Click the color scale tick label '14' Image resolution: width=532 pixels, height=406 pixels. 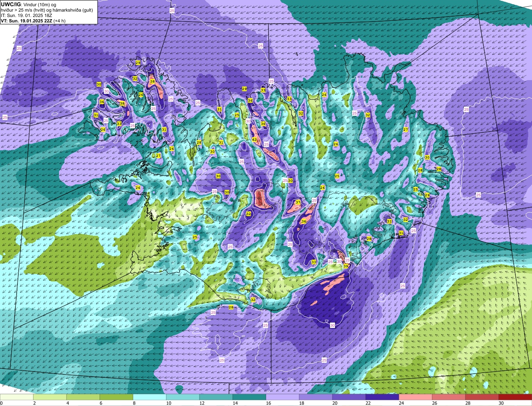235,403
